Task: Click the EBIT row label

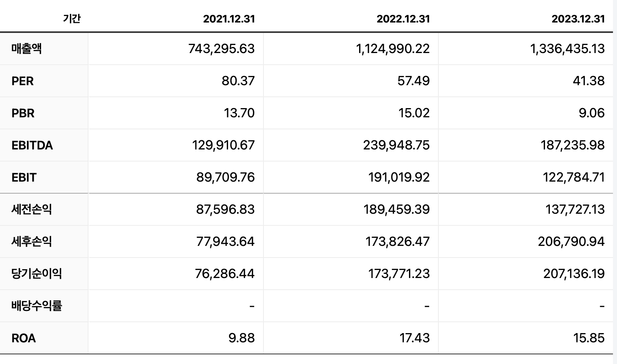Action: (24, 177)
